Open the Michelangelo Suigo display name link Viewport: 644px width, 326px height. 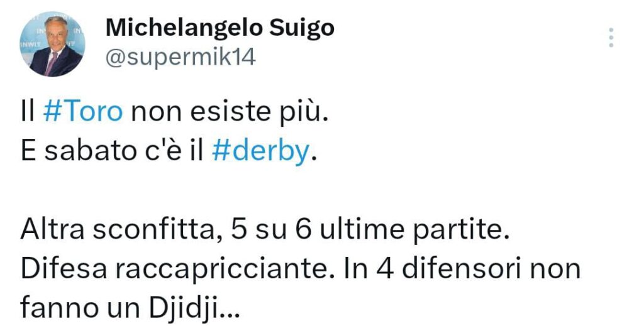tap(220, 28)
